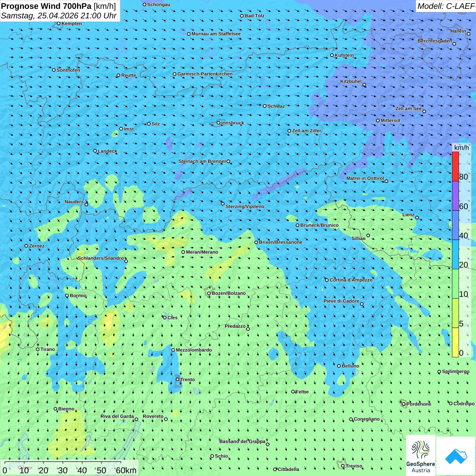This screenshot has width=476, height=476.
Task: Click the Steinach am Brenner label
Action: pyautogui.click(x=202, y=161)
